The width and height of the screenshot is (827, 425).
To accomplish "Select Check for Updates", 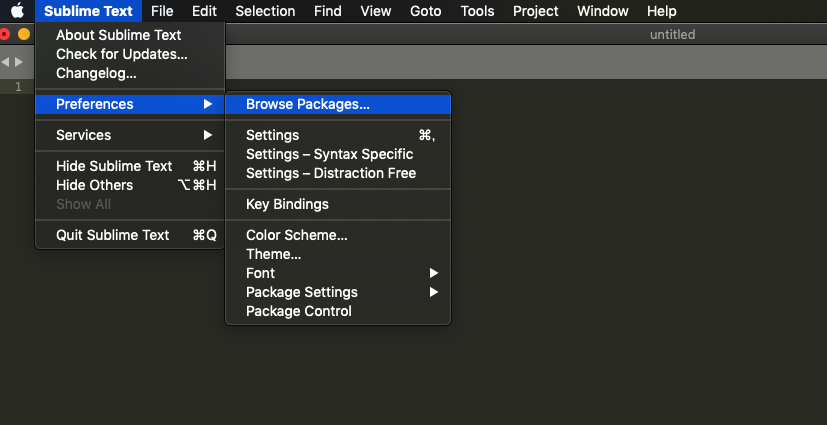I will coord(121,54).
